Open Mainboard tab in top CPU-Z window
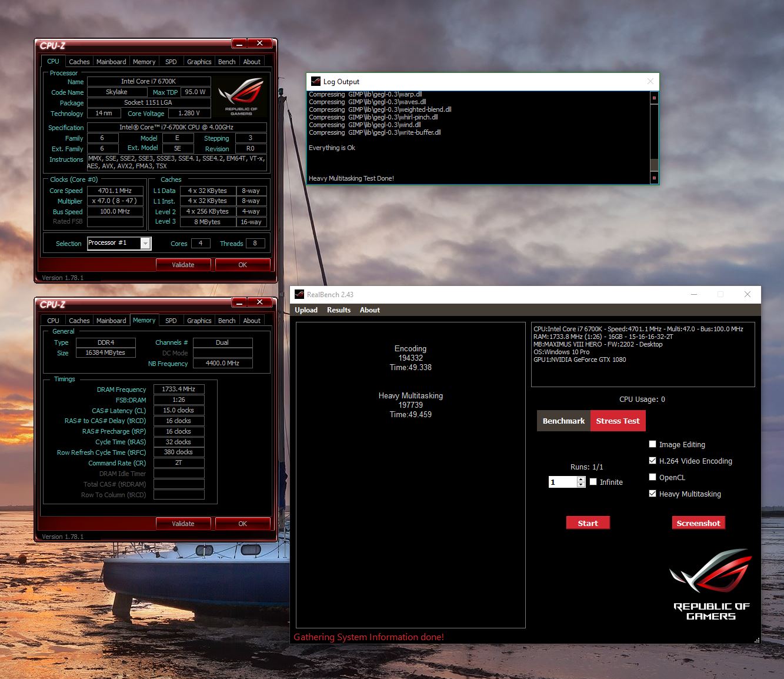Image resolution: width=784 pixels, height=679 pixels. click(111, 62)
